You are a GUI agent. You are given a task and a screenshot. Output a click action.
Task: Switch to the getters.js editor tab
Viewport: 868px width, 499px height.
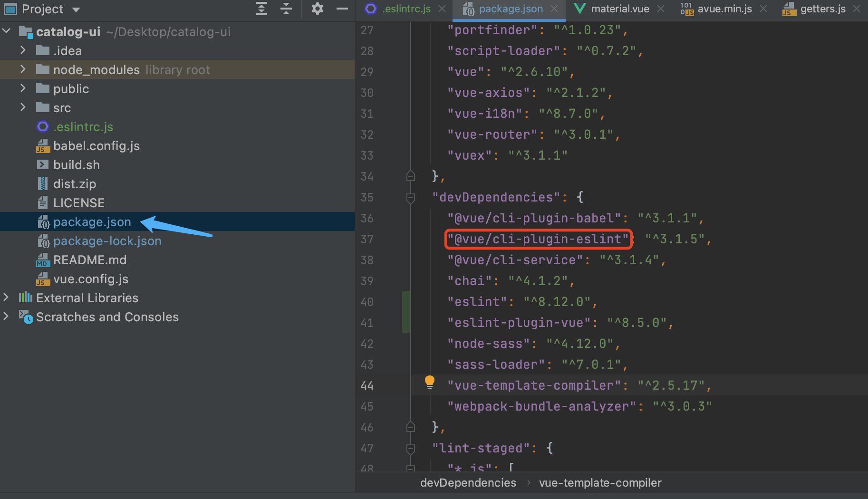(822, 9)
